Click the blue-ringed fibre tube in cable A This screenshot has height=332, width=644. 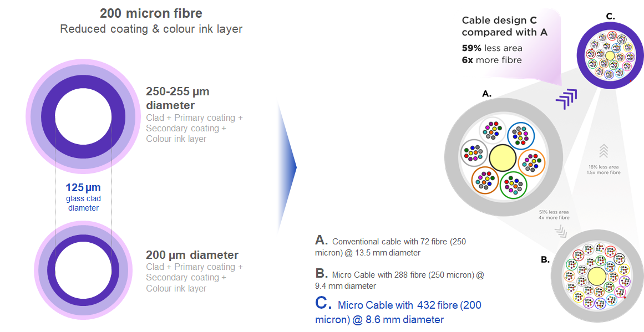point(520,136)
